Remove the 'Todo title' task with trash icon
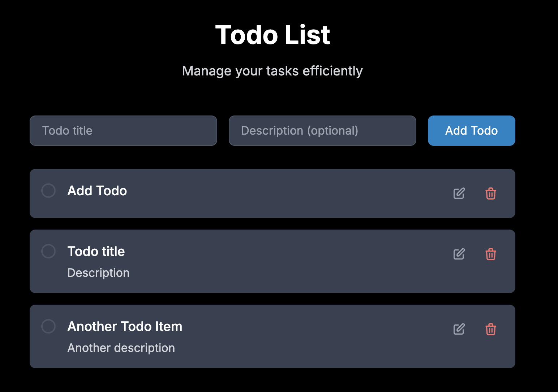The height and width of the screenshot is (392, 558). 490,254
